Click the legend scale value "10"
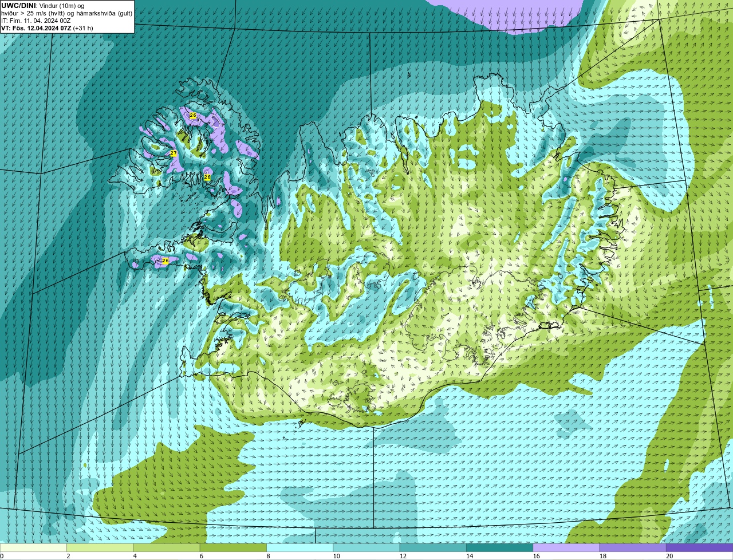The width and height of the screenshot is (733, 560). pyautogui.click(x=336, y=556)
